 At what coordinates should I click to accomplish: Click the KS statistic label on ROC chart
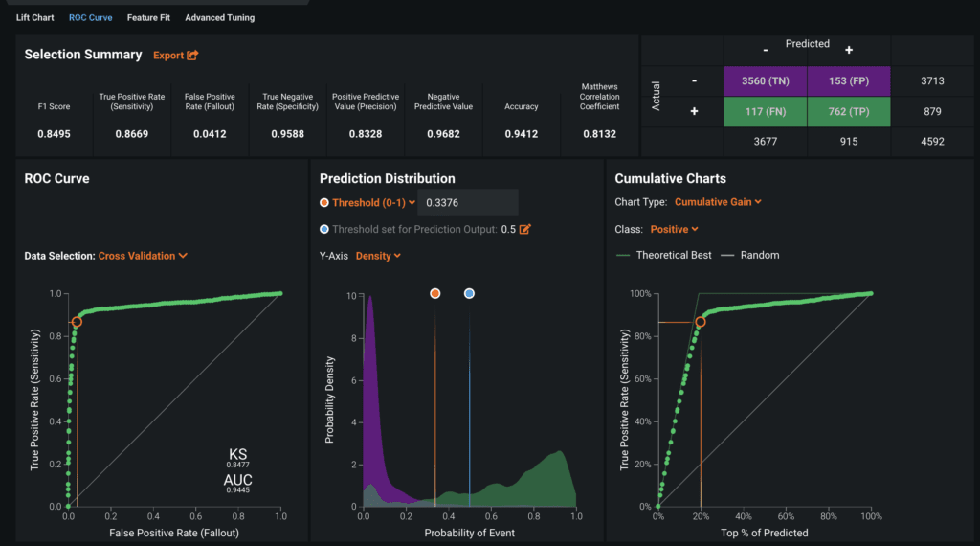(x=237, y=457)
